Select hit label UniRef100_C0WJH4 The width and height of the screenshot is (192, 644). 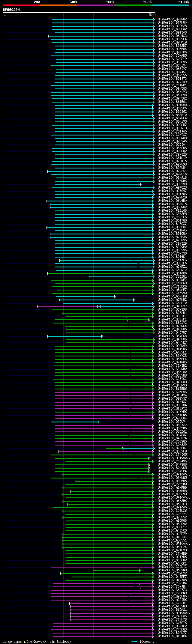tap(172, 586)
